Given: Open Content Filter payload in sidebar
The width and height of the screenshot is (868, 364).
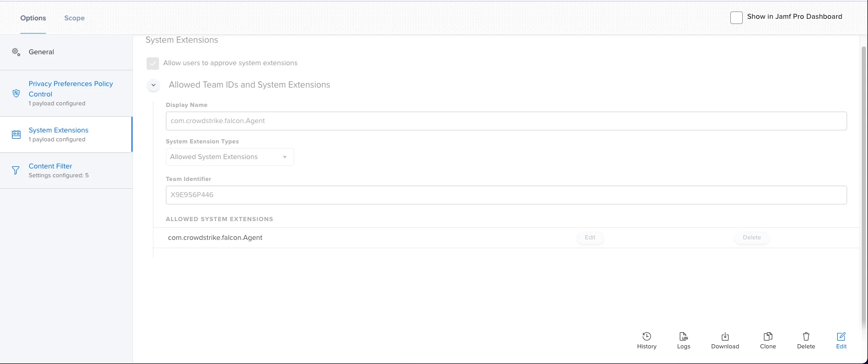Looking at the screenshot, I should point(66,171).
